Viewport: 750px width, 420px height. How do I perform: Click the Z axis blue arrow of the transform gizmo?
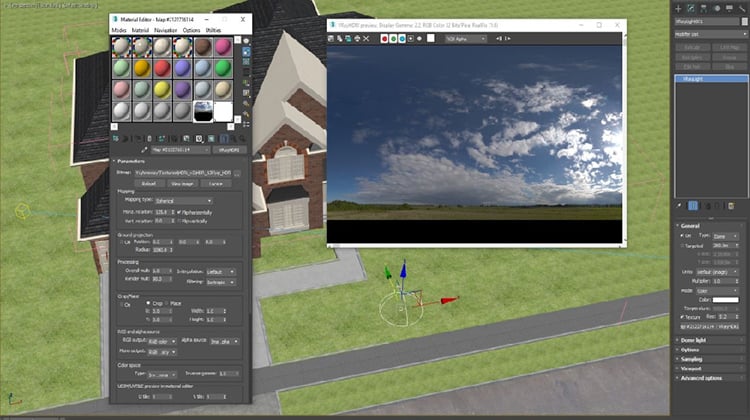point(403,269)
